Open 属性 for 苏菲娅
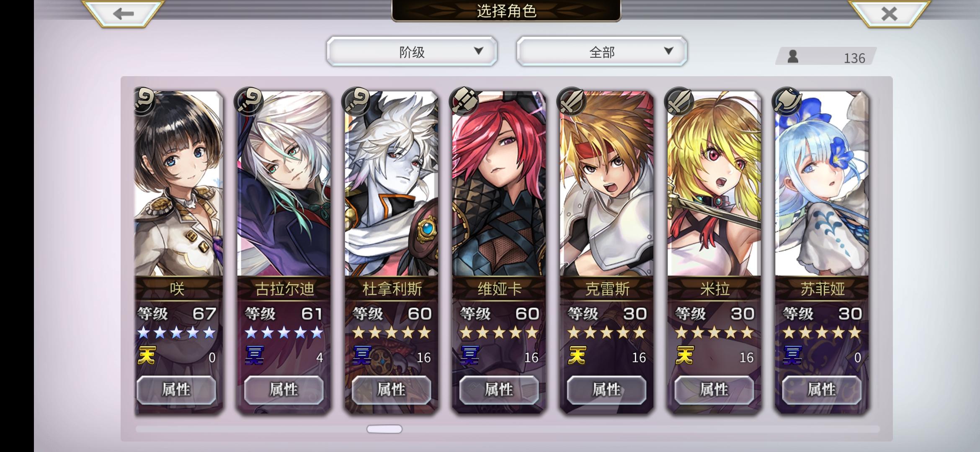This screenshot has height=452, width=980. click(821, 390)
